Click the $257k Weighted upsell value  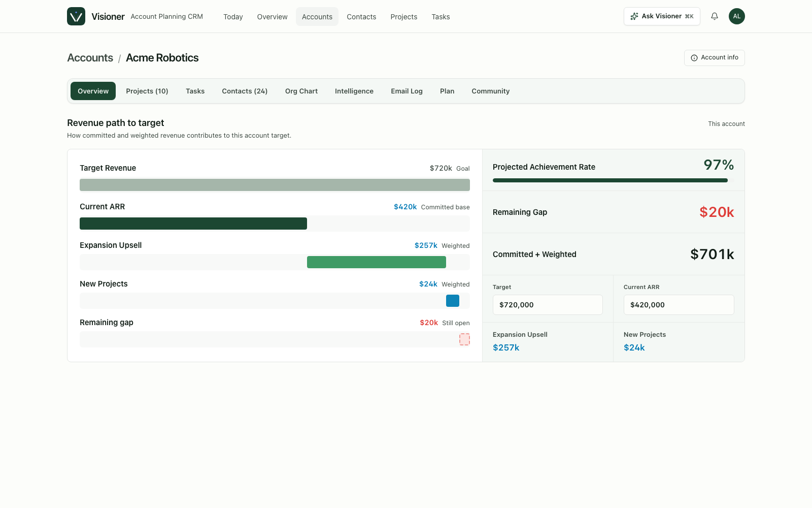click(426, 245)
